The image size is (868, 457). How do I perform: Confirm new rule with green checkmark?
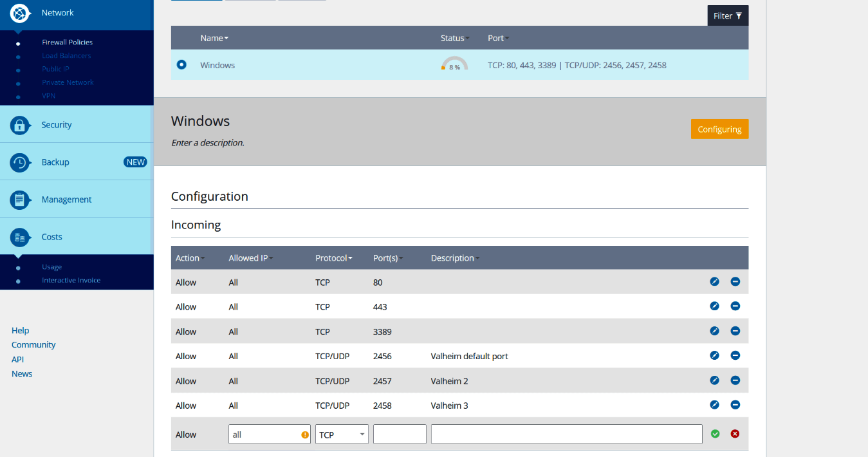[x=715, y=434]
